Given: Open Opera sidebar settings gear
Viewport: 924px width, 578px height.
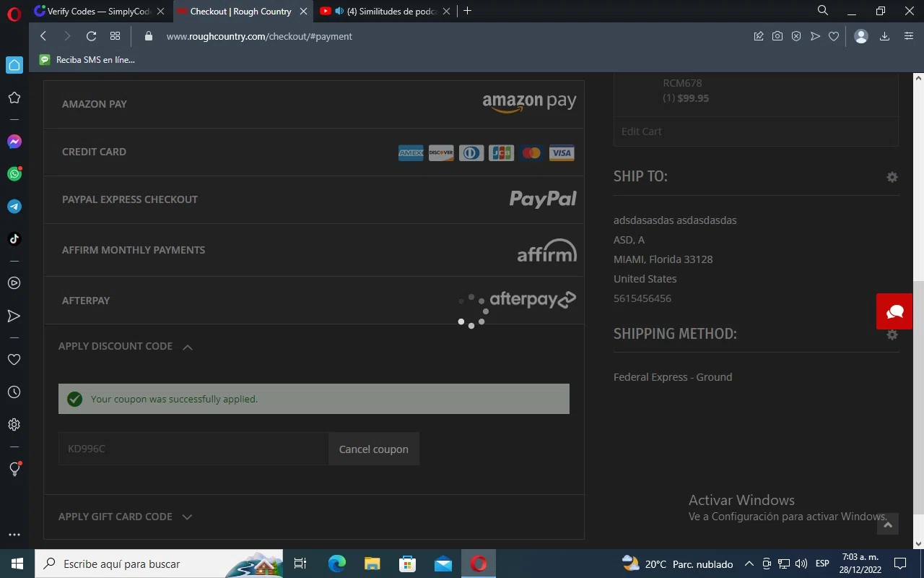Looking at the screenshot, I should (x=14, y=425).
